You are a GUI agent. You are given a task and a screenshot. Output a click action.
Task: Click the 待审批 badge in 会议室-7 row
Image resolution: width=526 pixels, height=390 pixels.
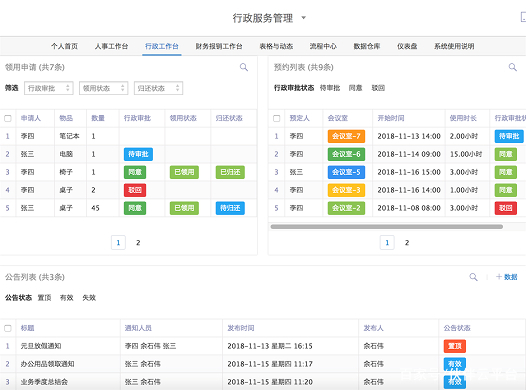[509, 136]
